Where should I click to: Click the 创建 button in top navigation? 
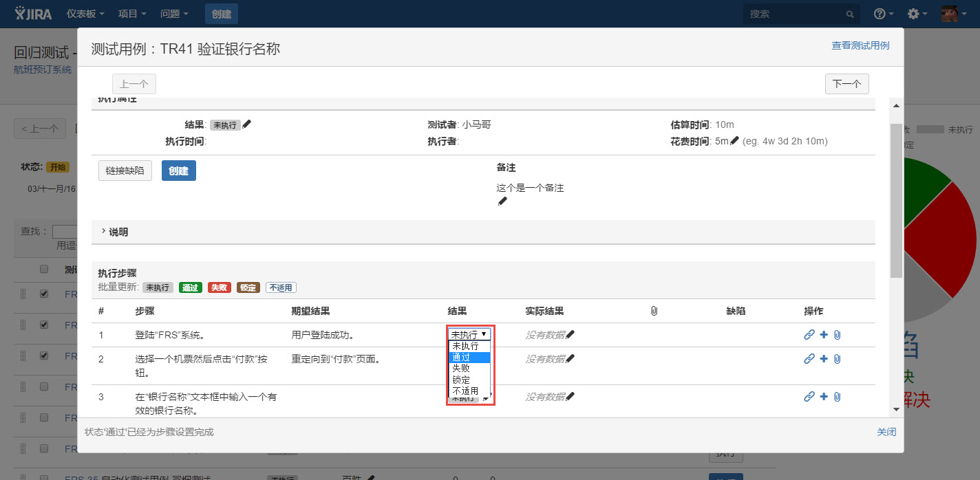(x=222, y=14)
